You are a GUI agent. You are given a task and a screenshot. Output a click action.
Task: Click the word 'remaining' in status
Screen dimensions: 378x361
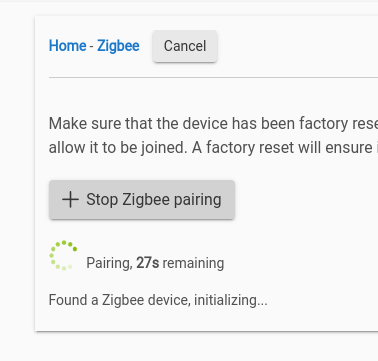tap(193, 263)
